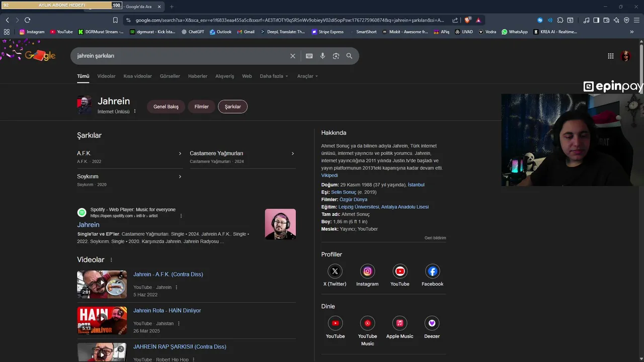The image size is (644, 362).
Task: Open the WhatsApp bookmark
Action: (x=515, y=32)
